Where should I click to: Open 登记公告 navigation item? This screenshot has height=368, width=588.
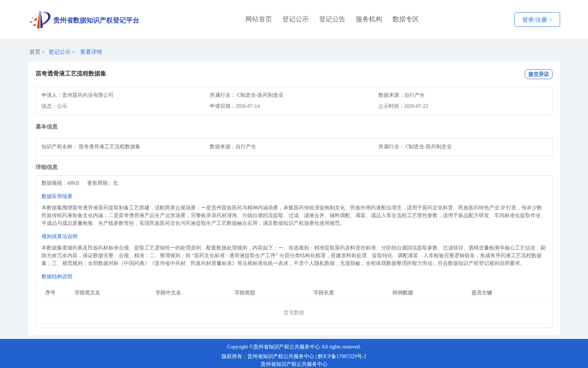point(332,19)
